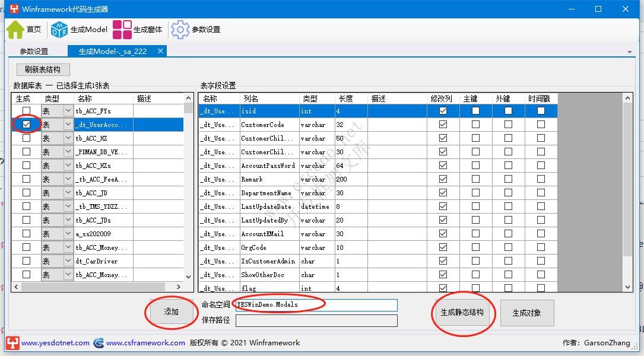This screenshot has height=356, width=644.
Task: Click the 首页 home icon
Action: 13,29
